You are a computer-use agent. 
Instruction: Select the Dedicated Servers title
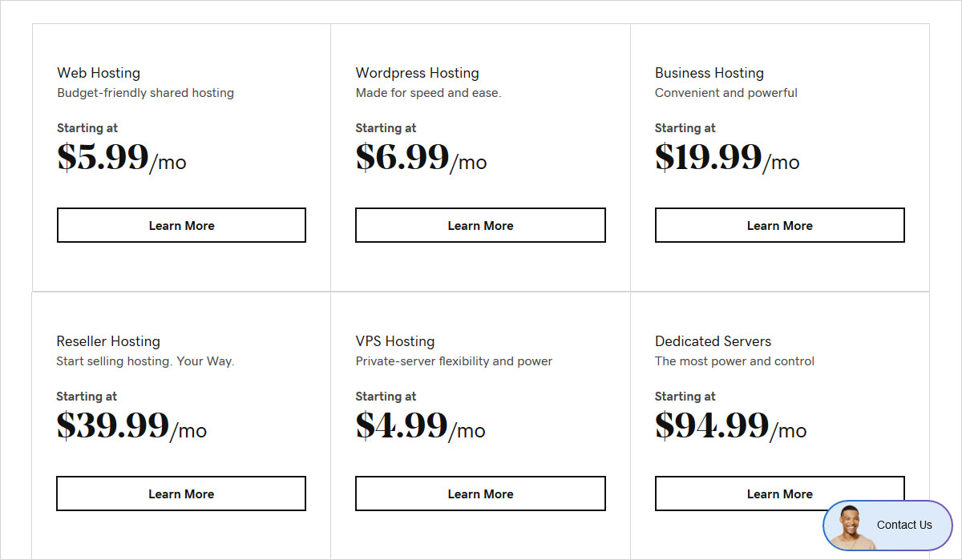tap(713, 341)
